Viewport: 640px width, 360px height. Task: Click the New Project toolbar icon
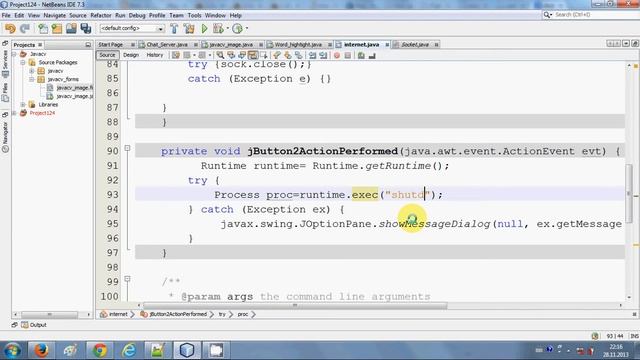pos(57,29)
